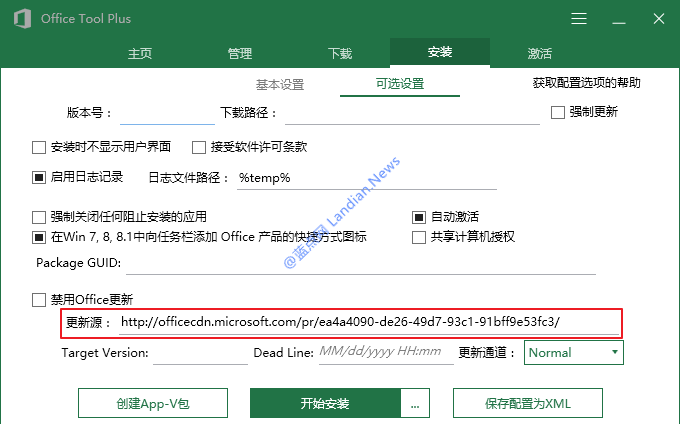Check 强制关闭任何阻止安装的应用

coord(39,217)
